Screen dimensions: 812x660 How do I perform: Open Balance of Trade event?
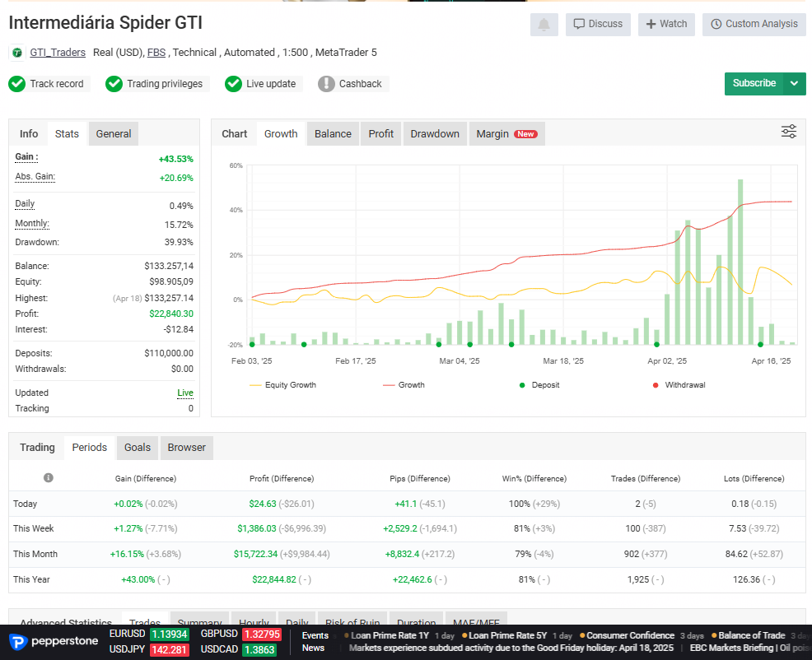[x=752, y=635]
